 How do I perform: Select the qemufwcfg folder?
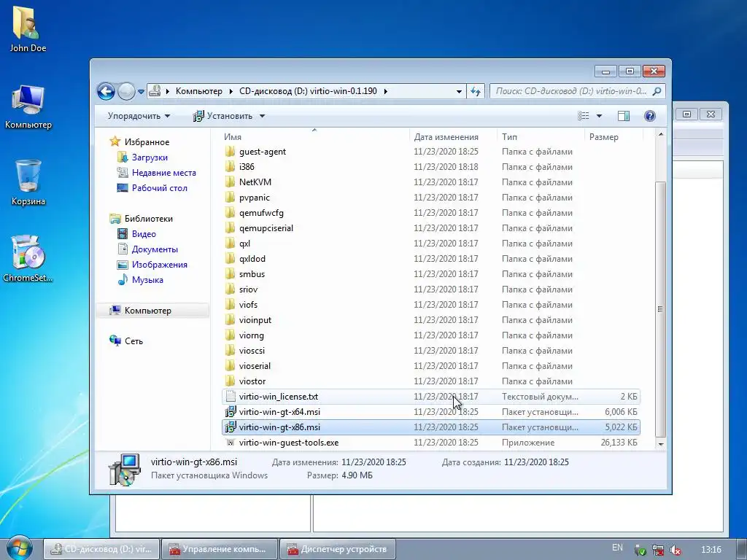pos(261,212)
